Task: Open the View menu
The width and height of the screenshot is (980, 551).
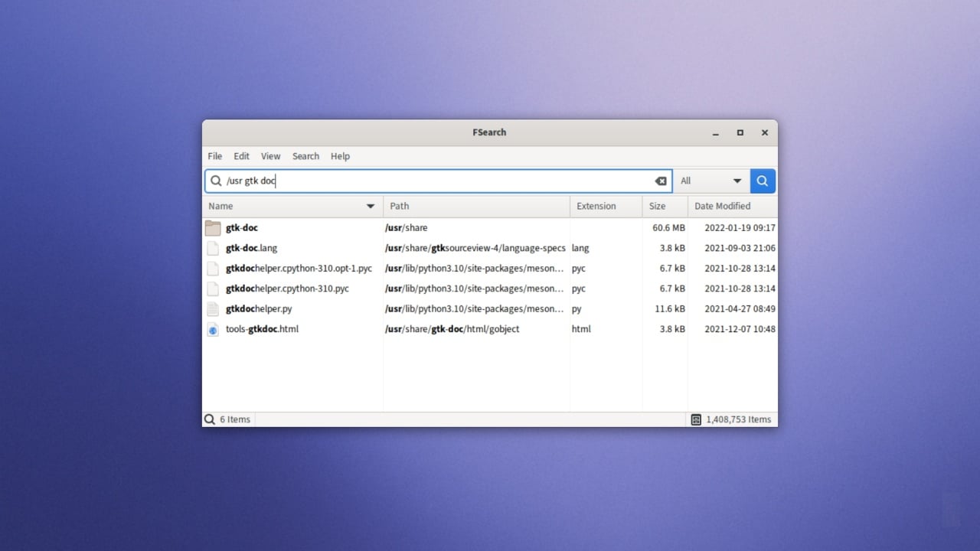Action: tap(270, 156)
